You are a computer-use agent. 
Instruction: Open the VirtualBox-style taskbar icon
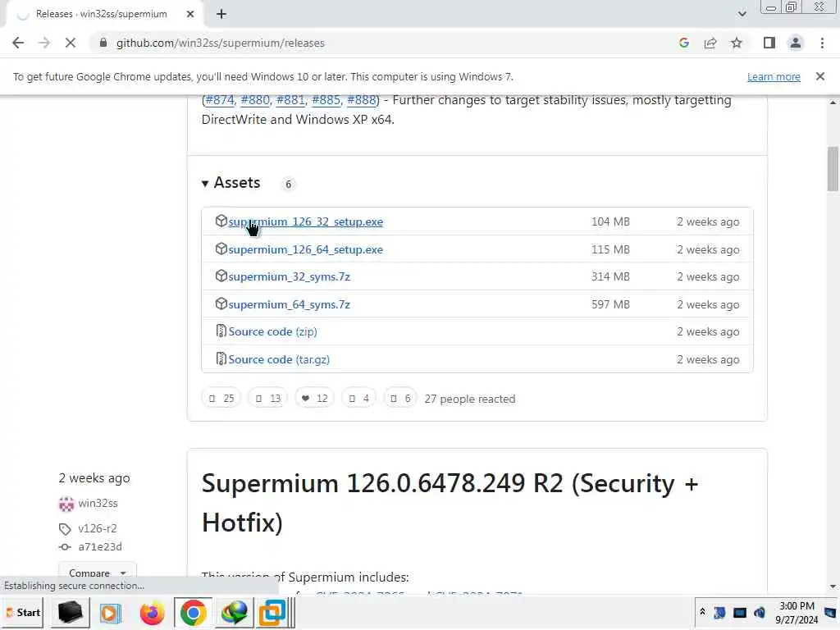272,612
